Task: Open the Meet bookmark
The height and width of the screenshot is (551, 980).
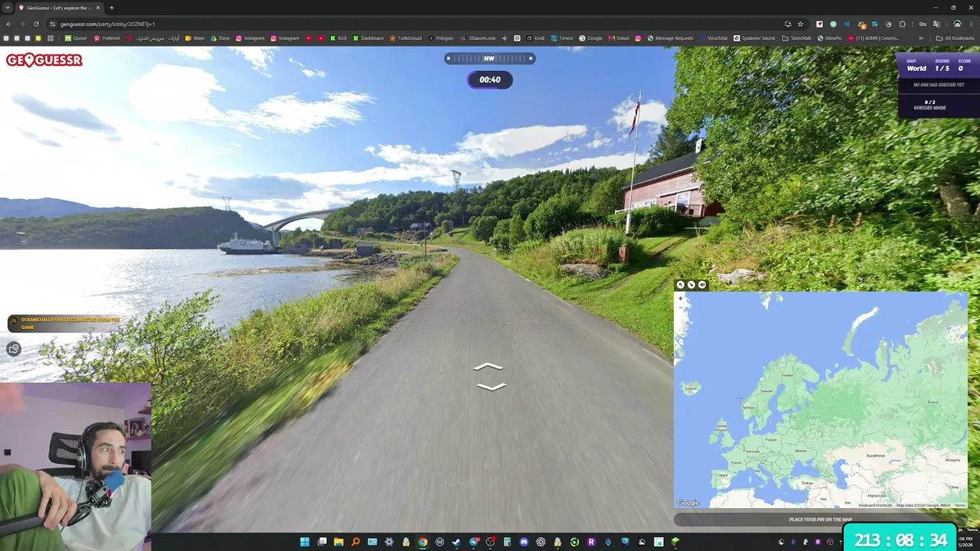Action: pyautogui.click(x=194, y=38)
